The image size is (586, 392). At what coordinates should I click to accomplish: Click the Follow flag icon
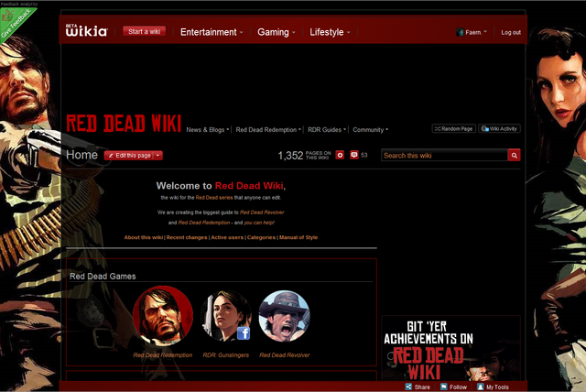pyautogui.click(x=443, y=387)
